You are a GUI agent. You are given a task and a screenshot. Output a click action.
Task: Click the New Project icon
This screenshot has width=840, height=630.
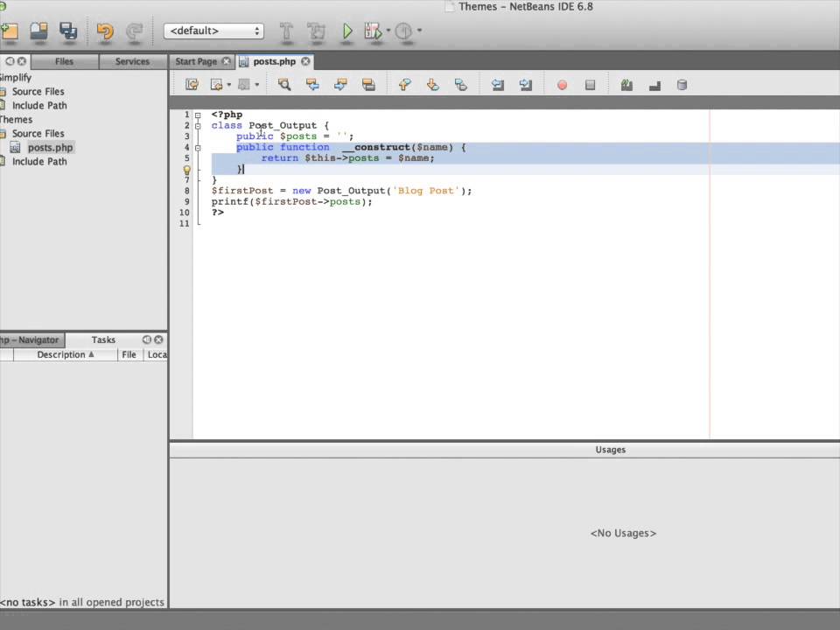click(x=9, y=31)
